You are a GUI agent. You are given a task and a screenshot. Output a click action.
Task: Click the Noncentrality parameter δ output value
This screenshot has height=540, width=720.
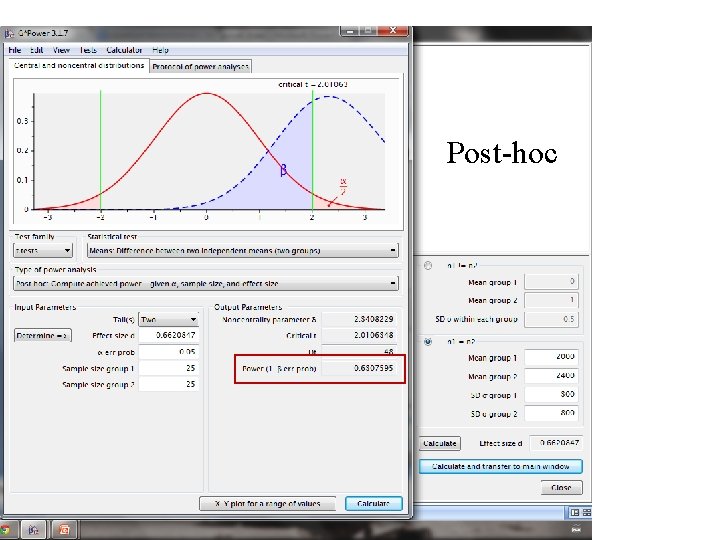(359, 319)
